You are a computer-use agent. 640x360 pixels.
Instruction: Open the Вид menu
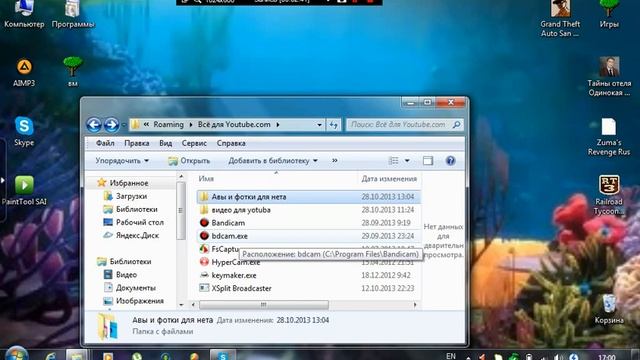point(165,143)
